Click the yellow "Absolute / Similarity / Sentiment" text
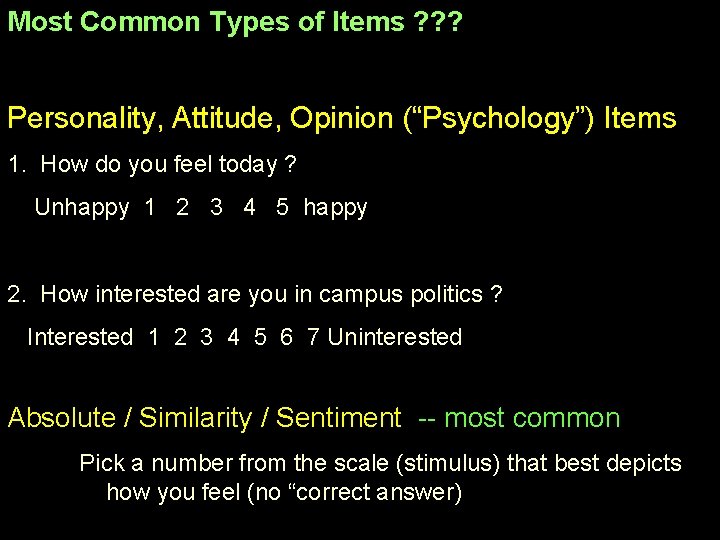 tap(204, 418)
